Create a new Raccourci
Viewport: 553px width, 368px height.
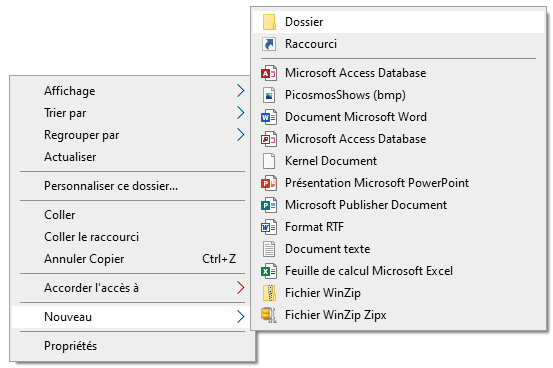tap(399, 44)
